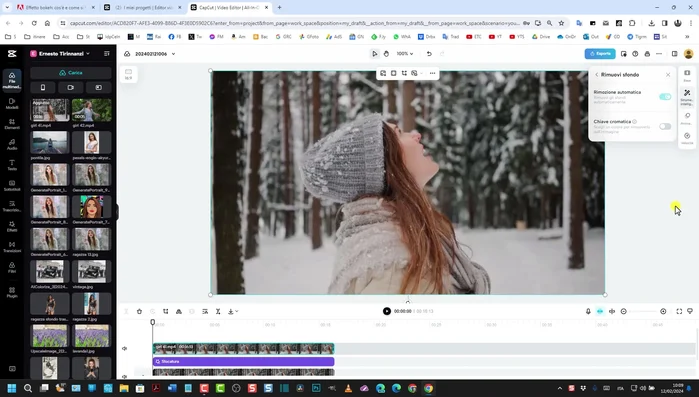Switch to I miei progetti browser tab

point(143,8)
